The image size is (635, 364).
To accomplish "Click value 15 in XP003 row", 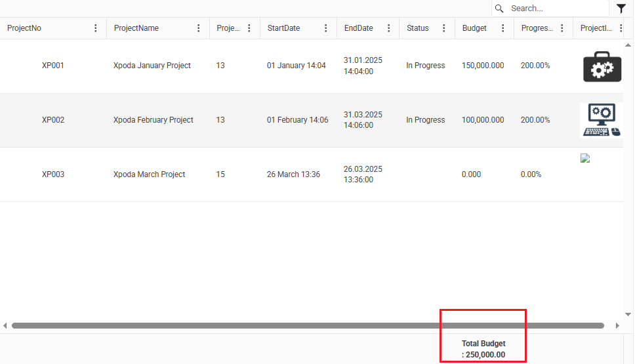I will coord(220,174).
